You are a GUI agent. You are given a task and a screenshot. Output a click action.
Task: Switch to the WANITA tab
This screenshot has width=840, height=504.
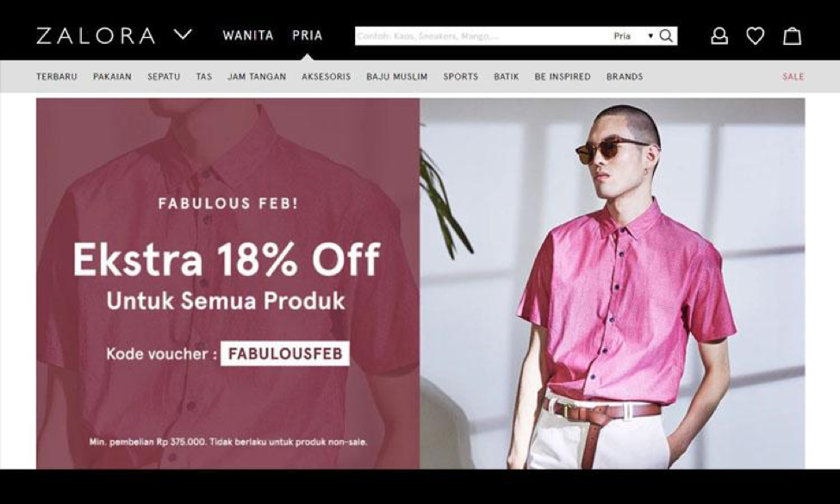point(248,35)
